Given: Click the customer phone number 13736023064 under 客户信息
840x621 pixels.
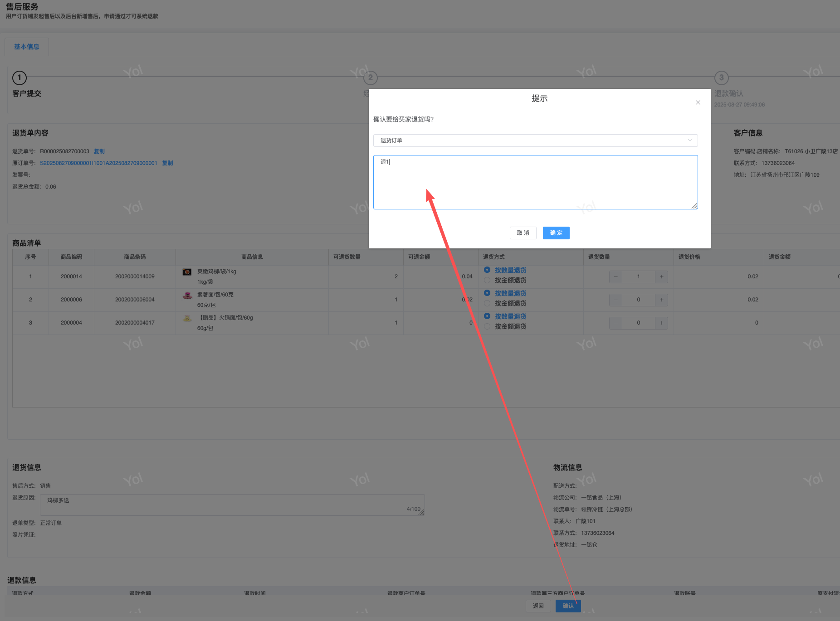Looking at the screenshot, I should point(778,163).
